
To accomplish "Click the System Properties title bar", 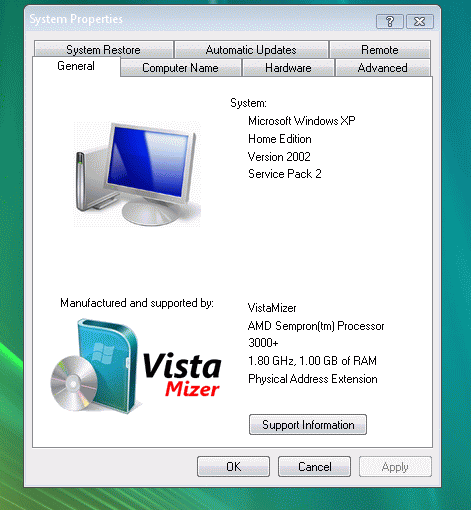I will 200,19.
